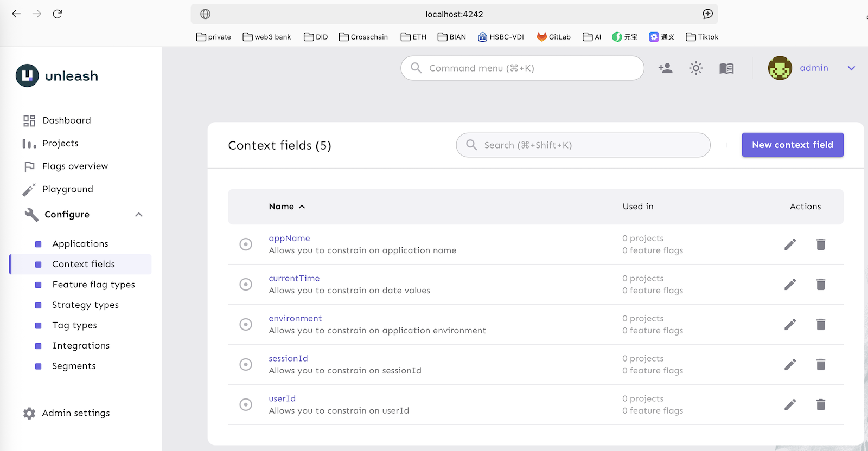Delete the userId context field
The height and width of the screenshot is (451, 868).
[x=820, y=405]
